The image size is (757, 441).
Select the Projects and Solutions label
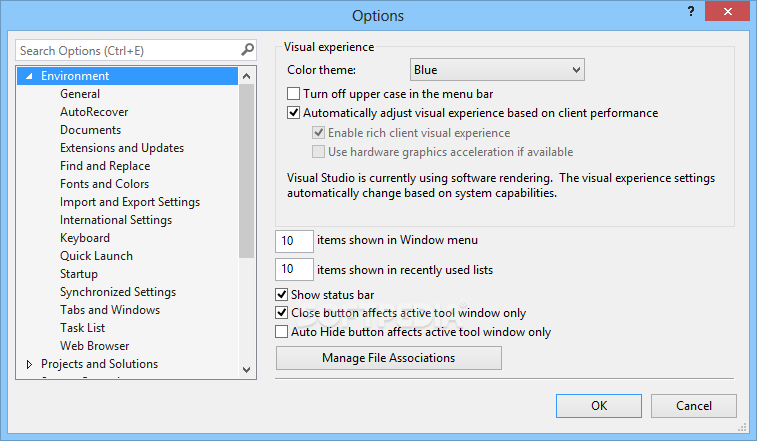(x=99, y=363)
